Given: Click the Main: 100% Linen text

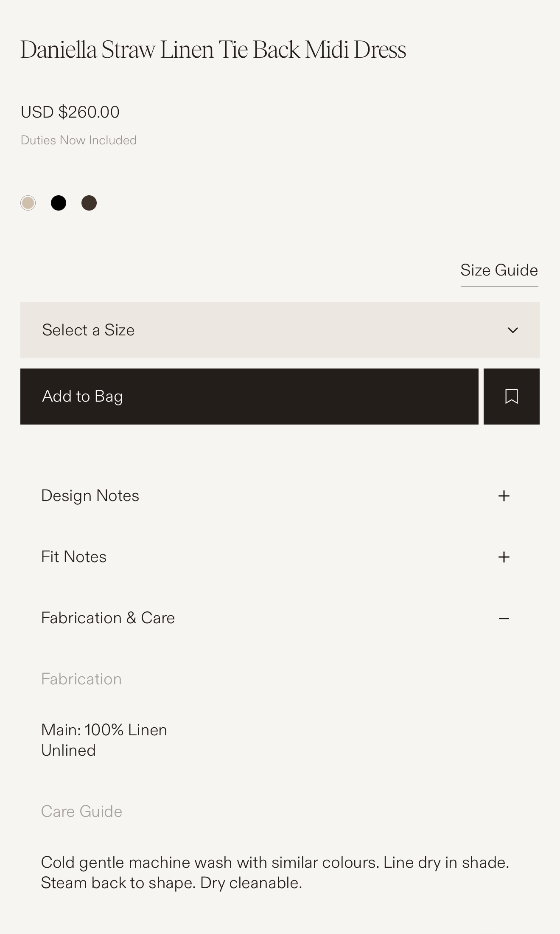Looking at the screenshot, I should coord(104,730).
